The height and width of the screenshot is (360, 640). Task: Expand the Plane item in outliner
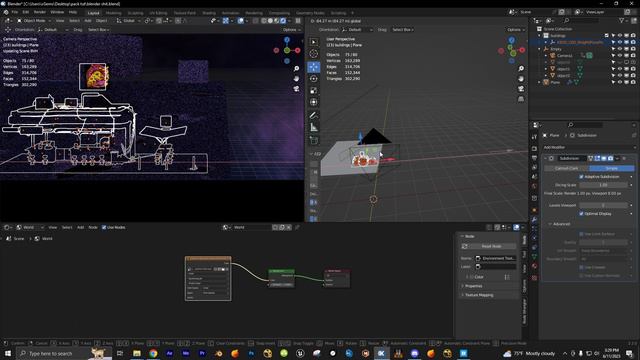coord(540,82)
